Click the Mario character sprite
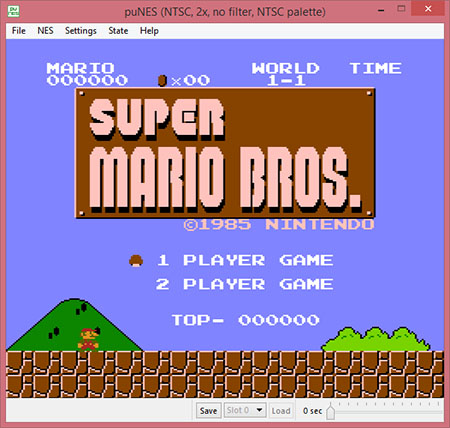Image resolution: width=450 pixels, height=428 pixels. (x=89, y=340)
